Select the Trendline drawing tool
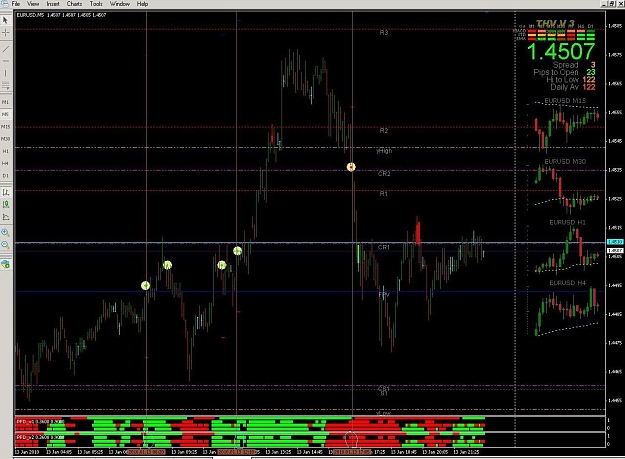This screenshot has height=459, width=625. [6, 49]
